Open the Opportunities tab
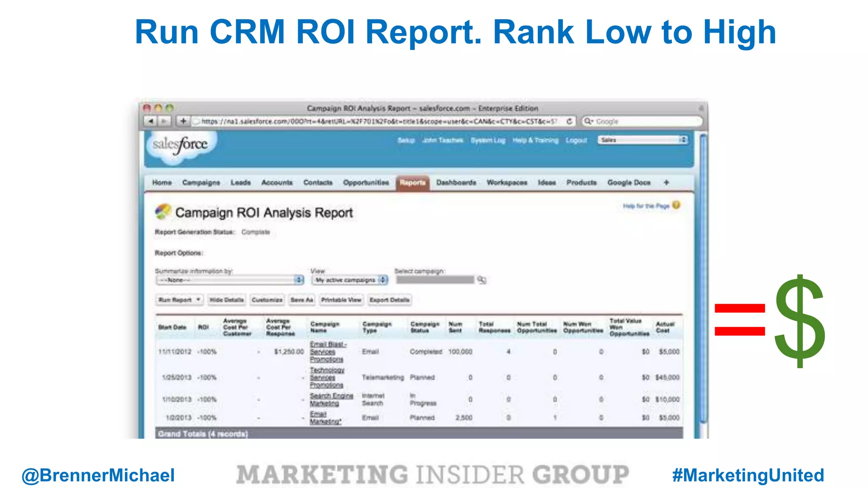Viewport: 868px width, 488px height. (366, 183)
